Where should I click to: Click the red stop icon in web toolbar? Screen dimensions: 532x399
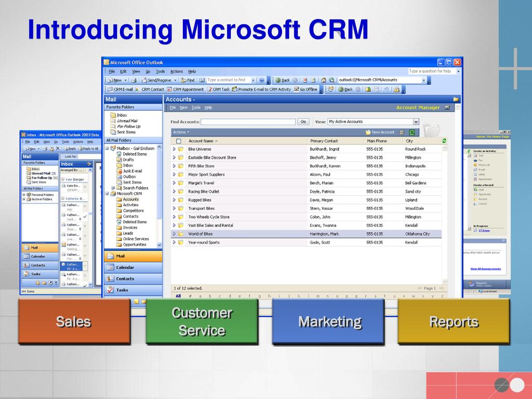coord(305,80)
